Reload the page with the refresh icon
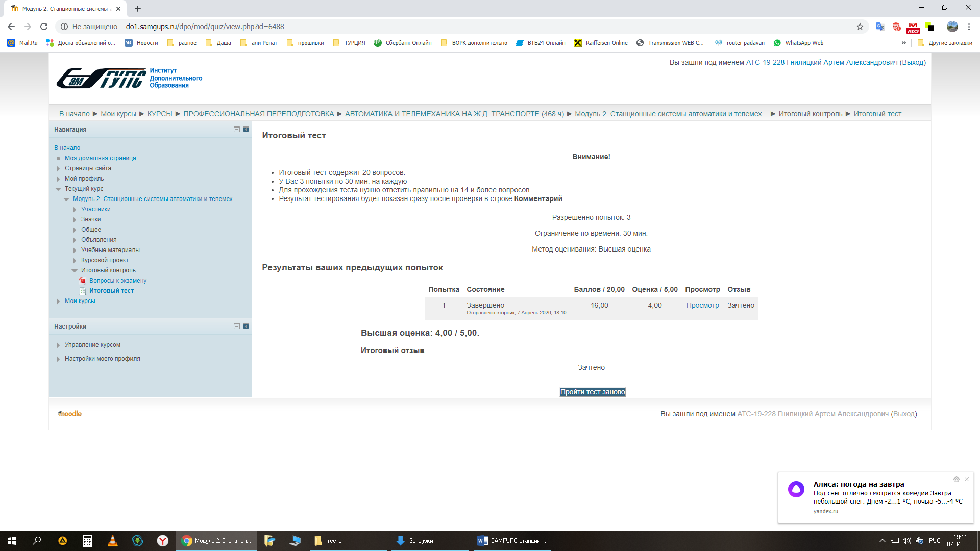The height and width of the screenshot is (551, 980). click(x=44, y=27)
